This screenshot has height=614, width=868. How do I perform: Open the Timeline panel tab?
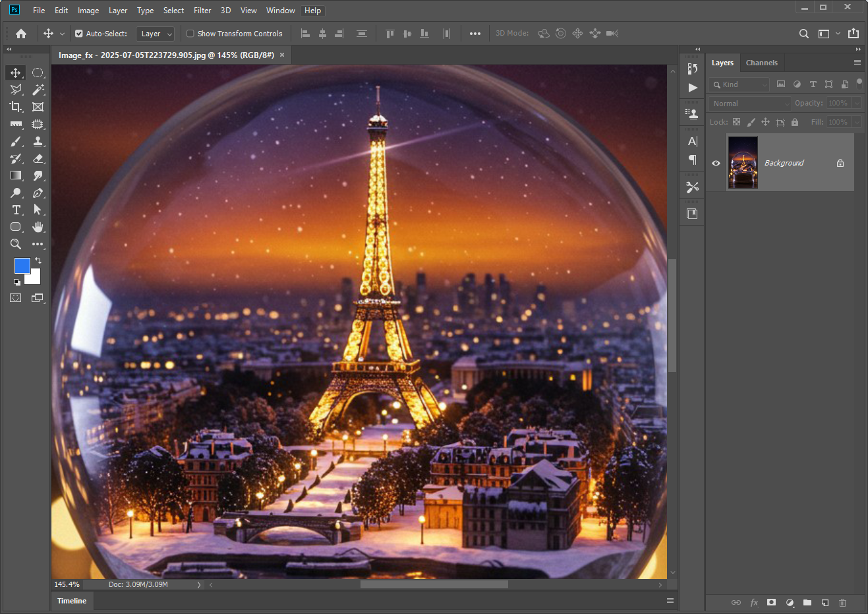pos(72,601)
